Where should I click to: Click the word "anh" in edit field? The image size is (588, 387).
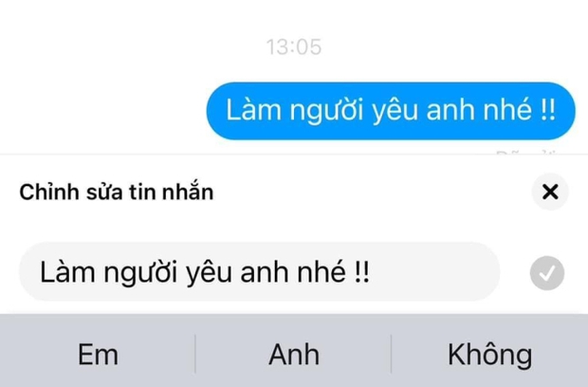[x=265, y=272]
